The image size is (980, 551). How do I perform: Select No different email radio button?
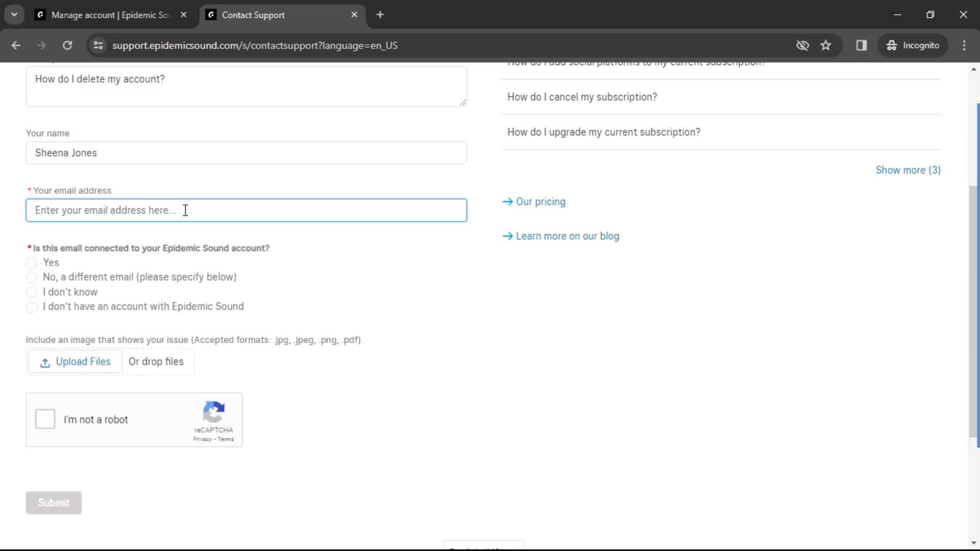click(32, 277)
